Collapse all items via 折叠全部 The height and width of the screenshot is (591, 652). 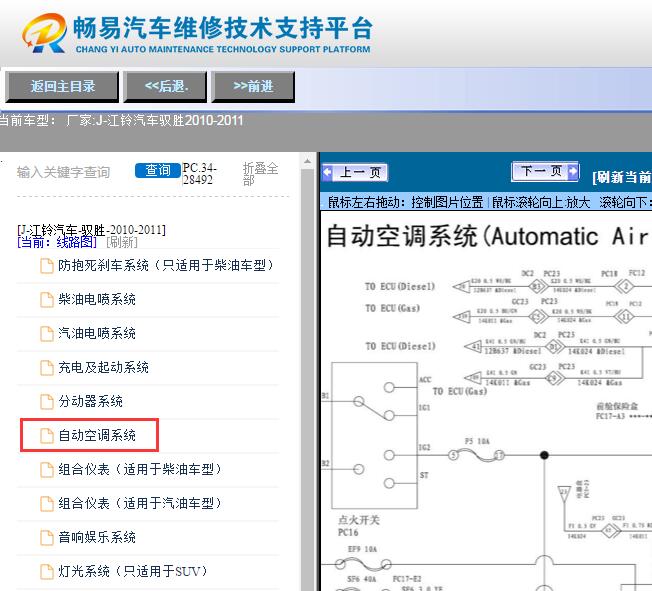click(261, 173)
